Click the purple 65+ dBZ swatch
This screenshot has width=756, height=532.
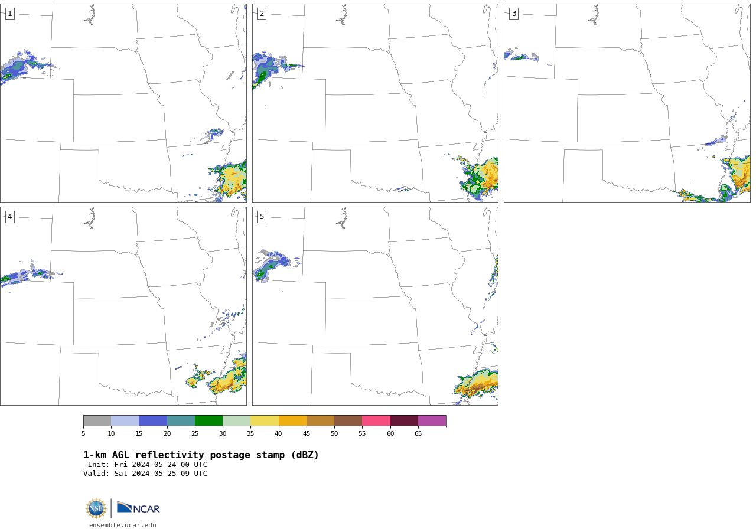432,421
